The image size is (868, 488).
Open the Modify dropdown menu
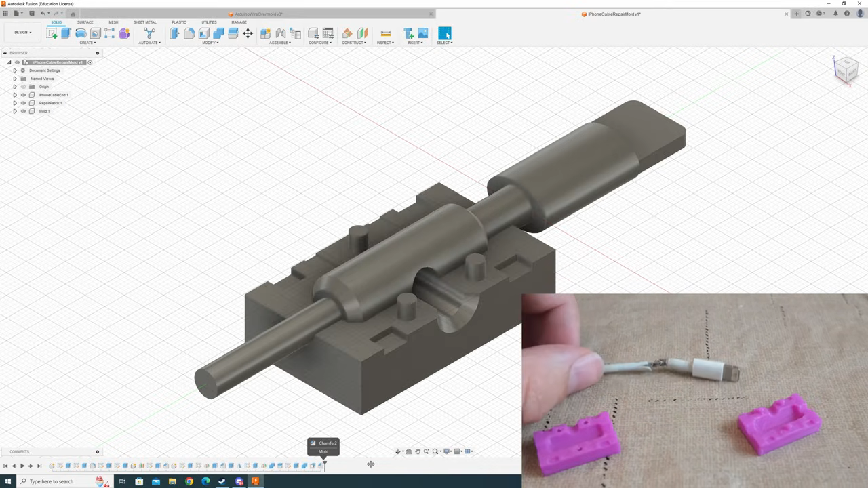[x=210, y=43]
